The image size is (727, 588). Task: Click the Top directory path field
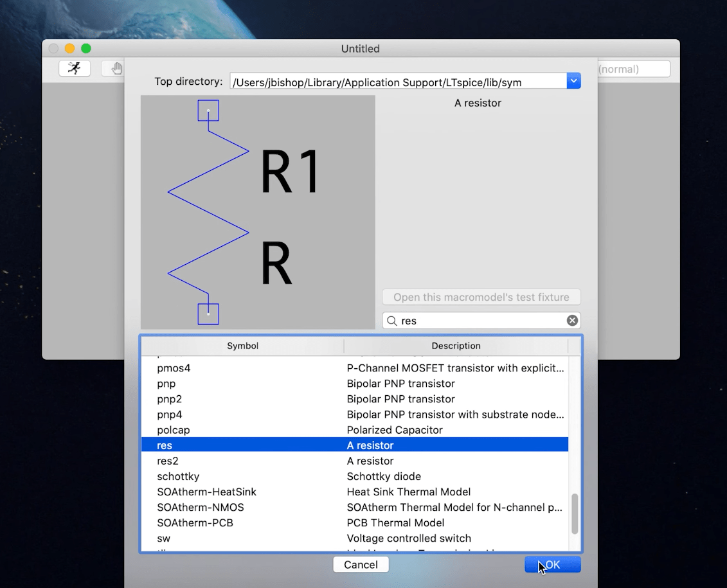pos(399,81)
